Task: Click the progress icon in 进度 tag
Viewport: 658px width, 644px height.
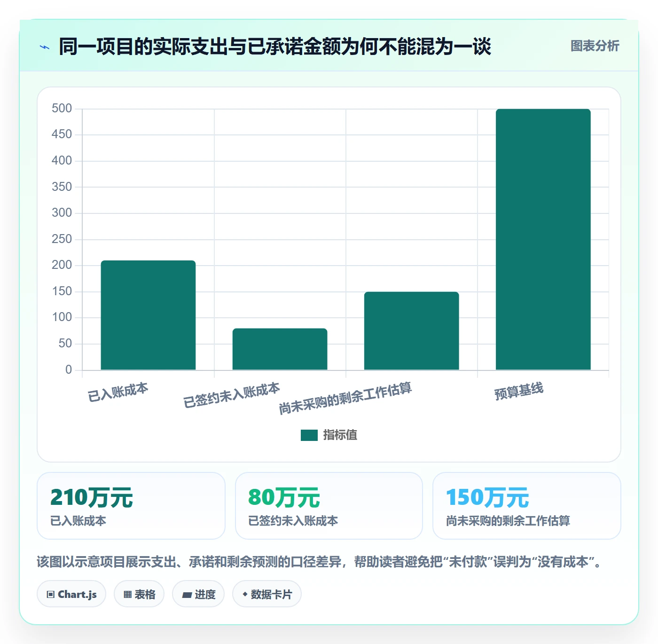Action: tap(187, 595)
